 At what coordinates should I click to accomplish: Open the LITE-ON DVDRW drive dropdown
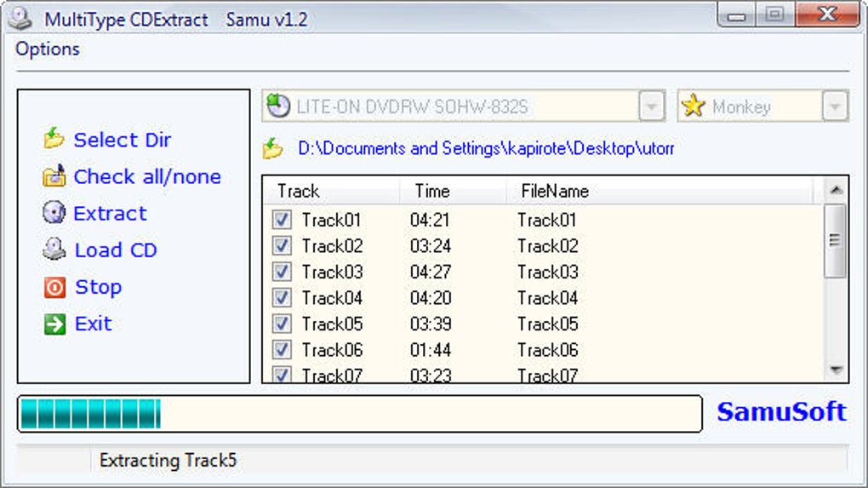pos(652,106)
